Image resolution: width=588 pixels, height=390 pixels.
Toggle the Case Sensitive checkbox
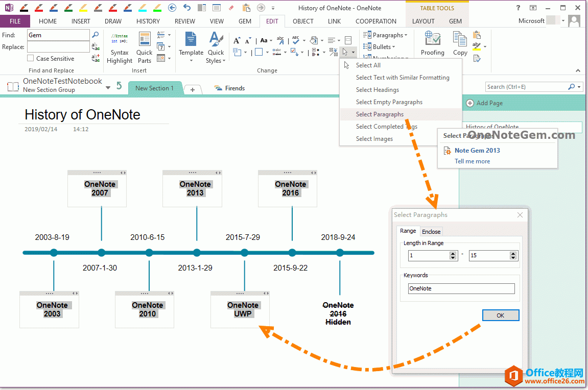click(x=30, y=58)
